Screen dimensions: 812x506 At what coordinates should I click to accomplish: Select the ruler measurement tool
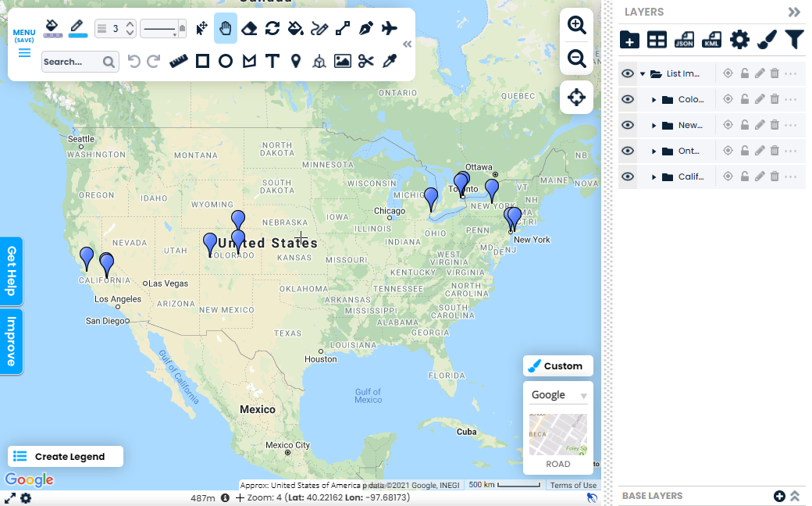pos(180,61)
